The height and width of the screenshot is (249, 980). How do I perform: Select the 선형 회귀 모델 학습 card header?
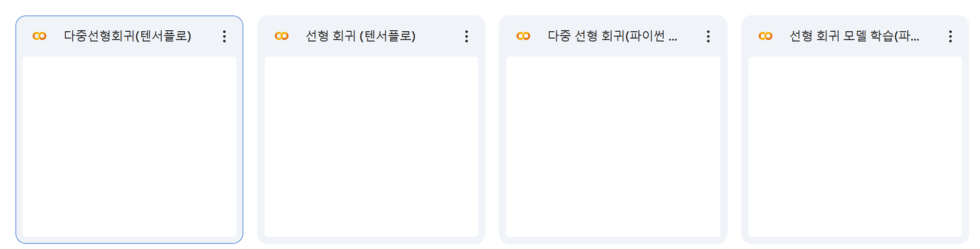coord(855,36)
